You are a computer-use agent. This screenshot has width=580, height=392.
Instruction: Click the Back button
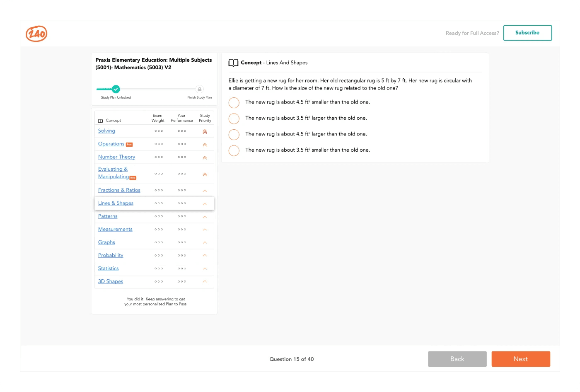457,359
